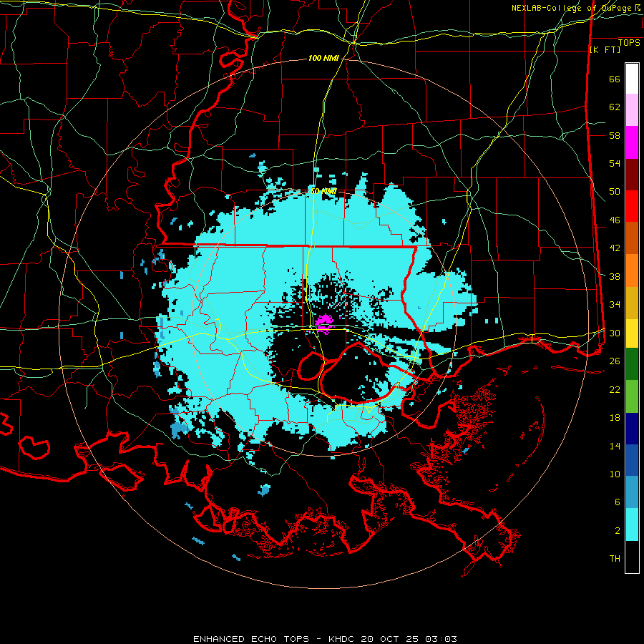Click the medium blue 18 kft legend swatch

tap(632, 460)
